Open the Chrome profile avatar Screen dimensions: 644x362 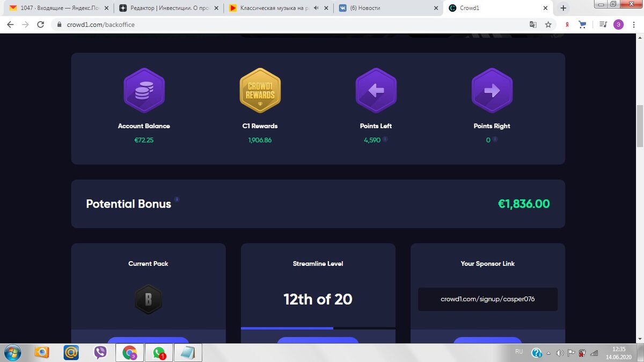[x=618, y=24]
